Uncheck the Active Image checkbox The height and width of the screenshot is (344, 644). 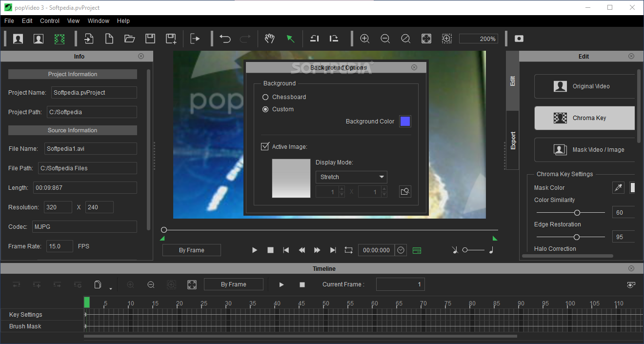[x=265, y=146]
